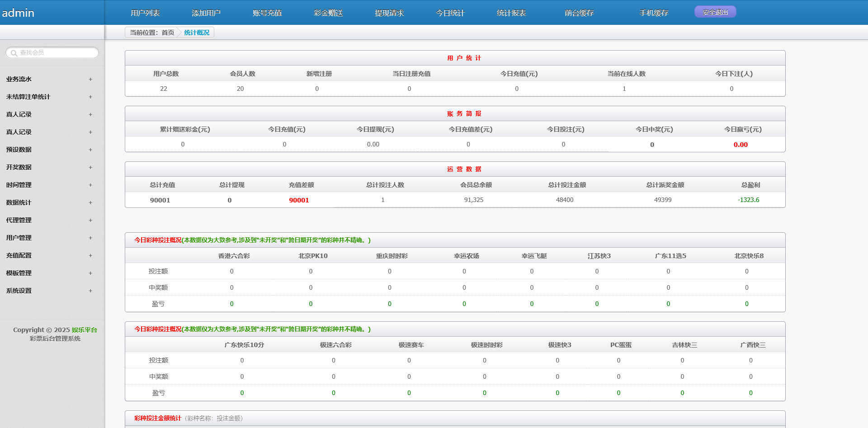Click the 广东11选5 column header
Screen dimensions: 868x428
[x=670, y=256]
